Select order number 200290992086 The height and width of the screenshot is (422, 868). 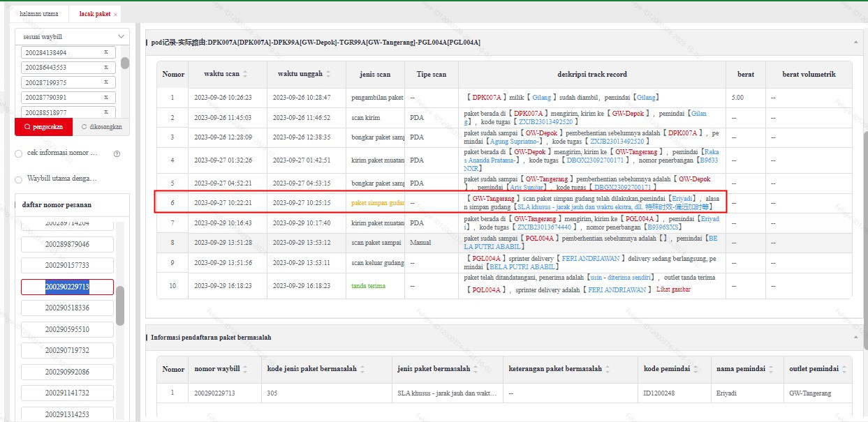click(x=67, y=372)
